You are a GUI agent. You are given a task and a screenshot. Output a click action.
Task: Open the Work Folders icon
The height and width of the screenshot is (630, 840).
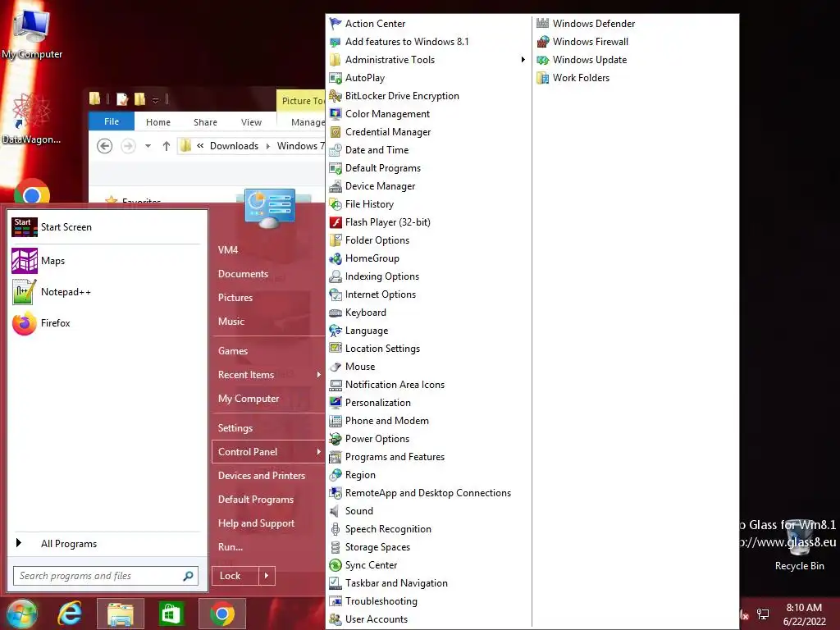pyautogui.click(x=543, y=78)
